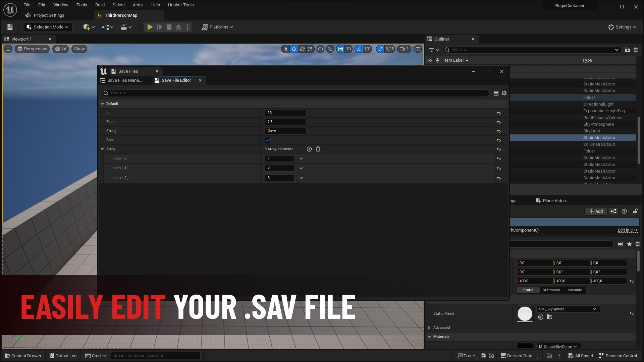
Task: Click the SM_SkySphere mesh thumbnail
Action: [525, 314]
